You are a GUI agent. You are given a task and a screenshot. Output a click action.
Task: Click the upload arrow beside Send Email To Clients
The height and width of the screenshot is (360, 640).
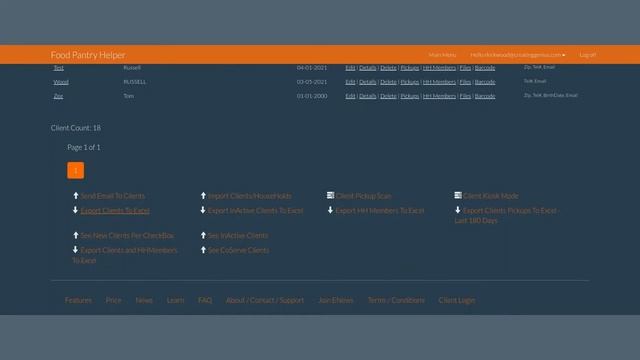(x=76, y=196)
